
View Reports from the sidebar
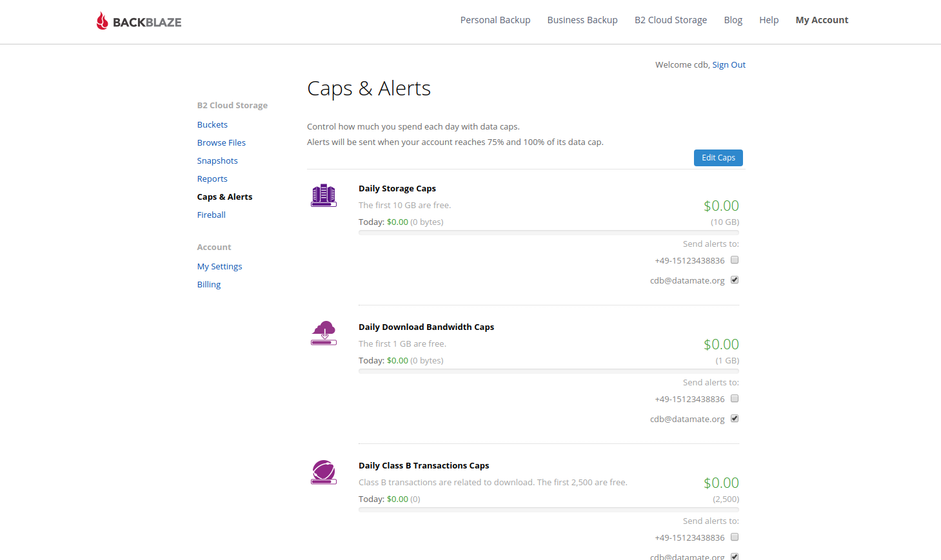212,179
